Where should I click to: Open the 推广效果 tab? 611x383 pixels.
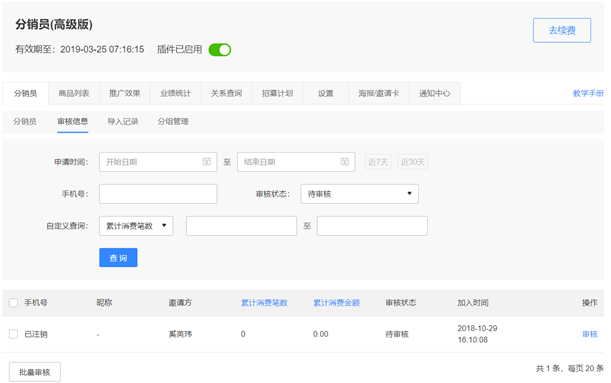pos(125,94)
